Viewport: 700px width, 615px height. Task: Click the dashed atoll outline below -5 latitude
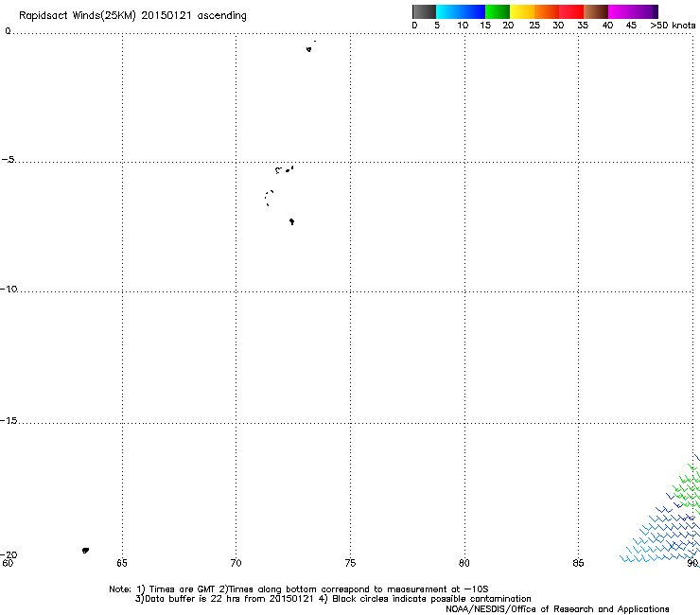tap(269, 198)
